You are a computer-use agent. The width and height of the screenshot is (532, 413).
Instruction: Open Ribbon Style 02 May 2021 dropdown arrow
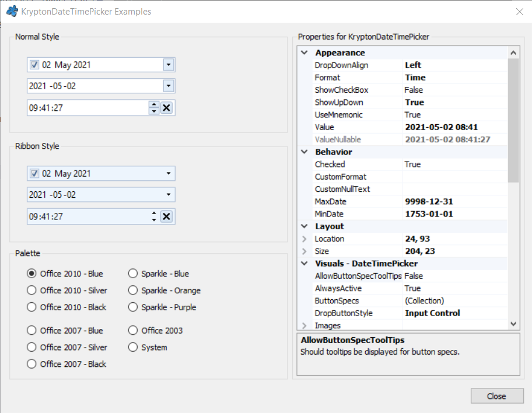click(x=169, y=173)
